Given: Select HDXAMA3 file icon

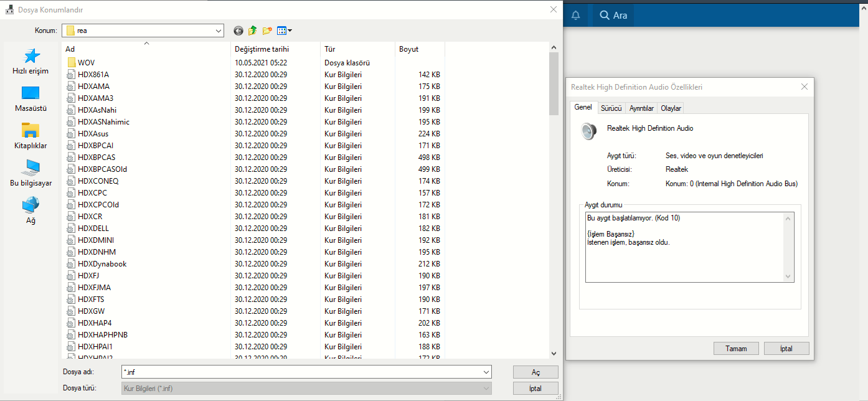Looking at the screenshot, I should 71,98.
